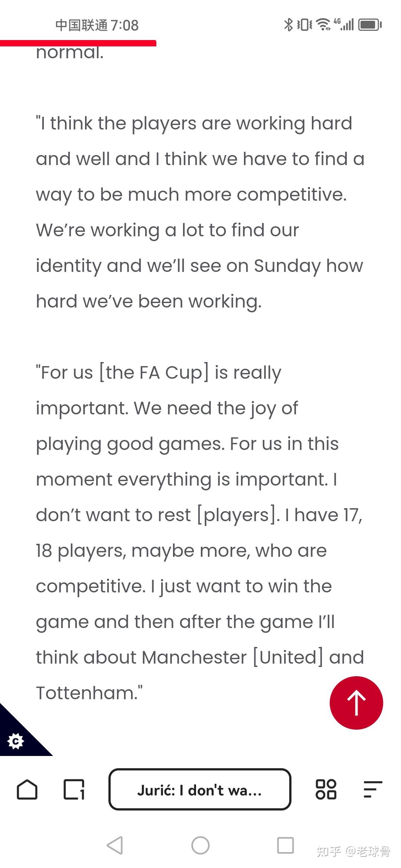The width and height of the screenshot is (401, 868).
Task: Tap the vibrate mode status icon
Action: coord(304,24)
